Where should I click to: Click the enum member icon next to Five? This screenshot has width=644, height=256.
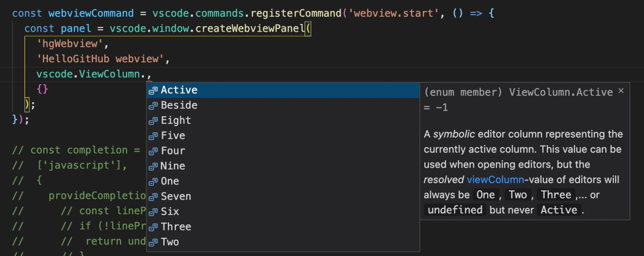[x=153, y=135]
